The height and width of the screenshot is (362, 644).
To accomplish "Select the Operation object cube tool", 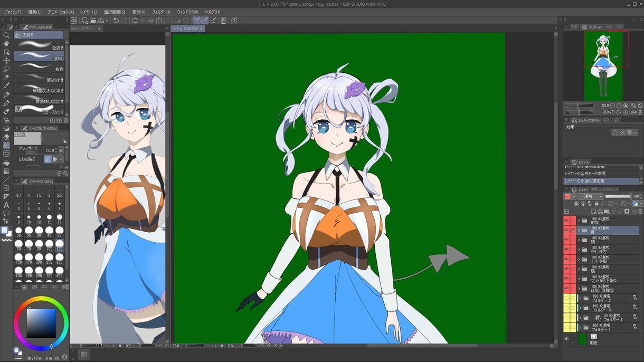I will (x=6, y=52).
